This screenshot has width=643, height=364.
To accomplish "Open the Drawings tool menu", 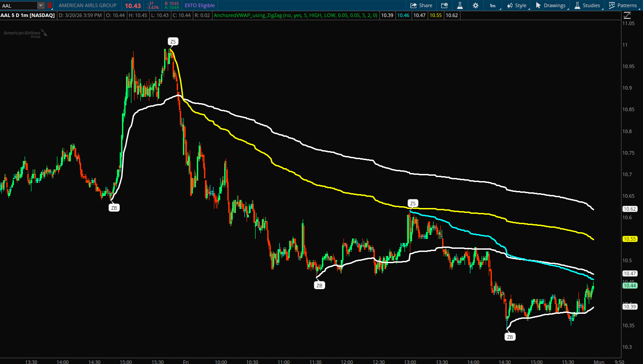I will [551, 5].
